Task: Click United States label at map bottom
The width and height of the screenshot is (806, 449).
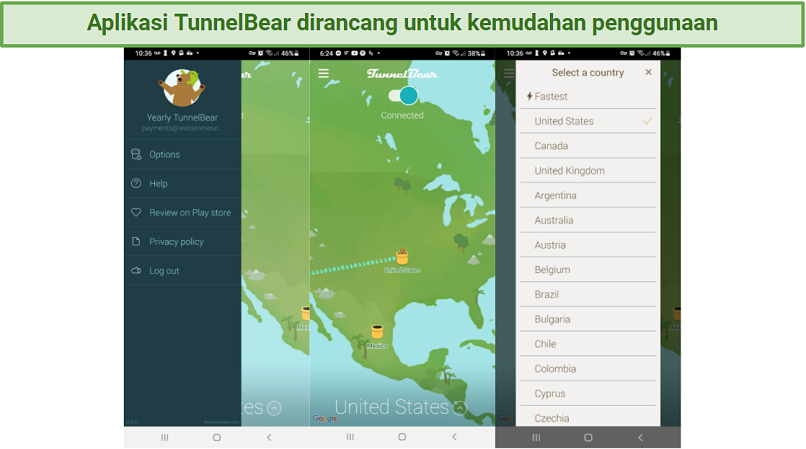Action: click(x=392, y=407)
